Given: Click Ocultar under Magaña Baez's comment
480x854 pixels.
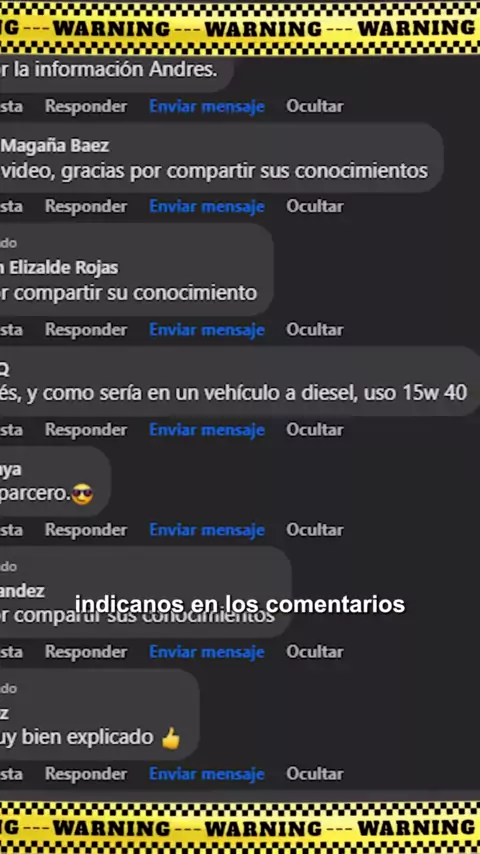Looking at the screenshot, I should click(314, 206).
